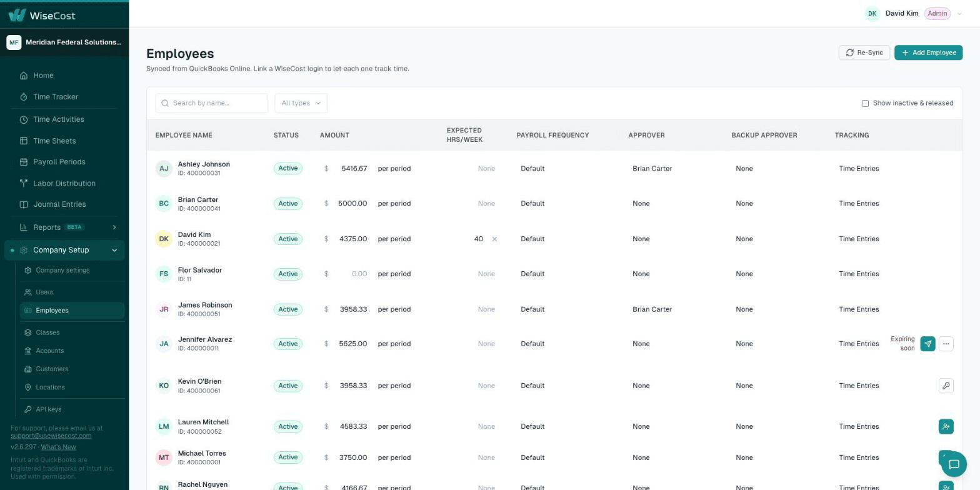
Task: Click the DK user avatar in the header
Action: click(872, 14)
